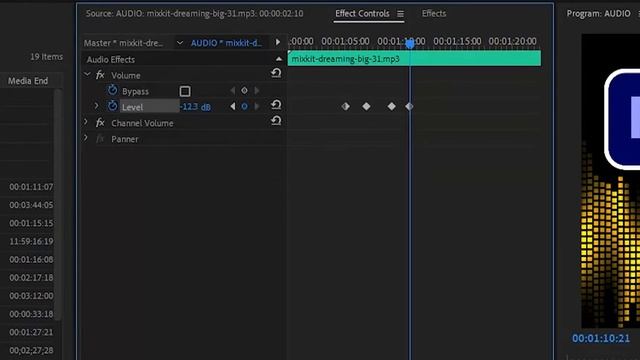The image size is (640, 360).
Task: Add or remove Bypass keyframe
Action: click(244, 91)
